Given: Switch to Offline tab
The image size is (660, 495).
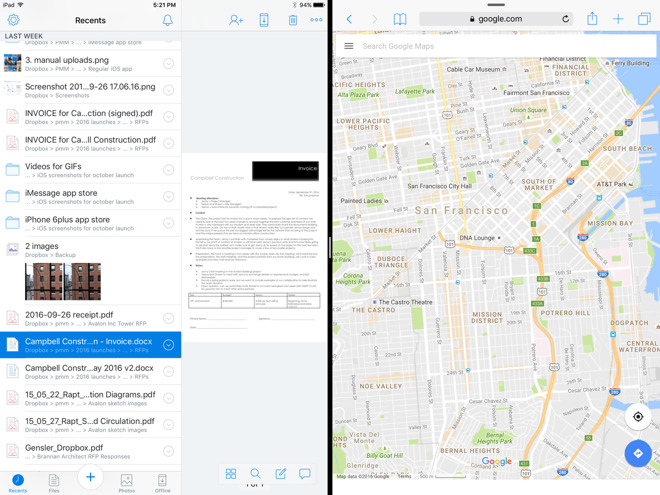Looking at the screenshot, I should pos(162,483).
